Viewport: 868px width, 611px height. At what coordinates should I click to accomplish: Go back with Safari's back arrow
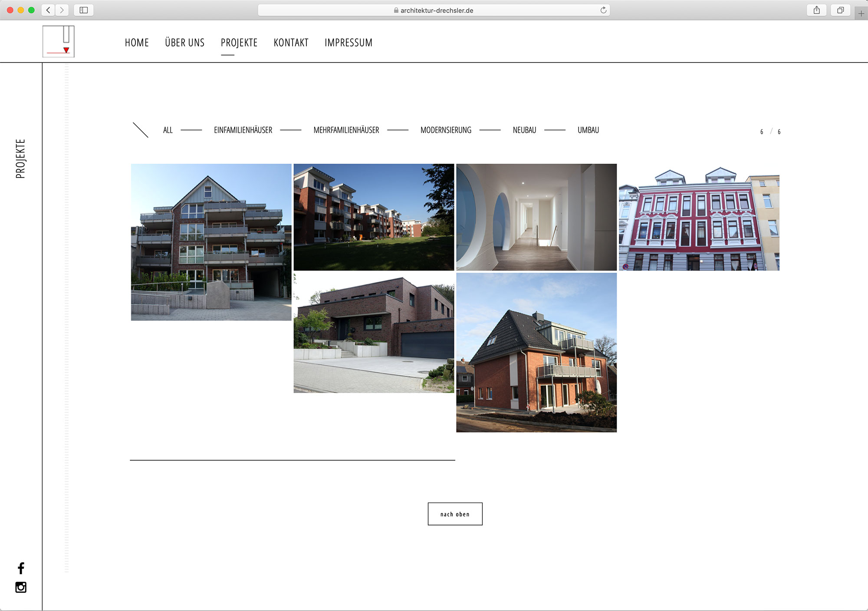[48, 10]
